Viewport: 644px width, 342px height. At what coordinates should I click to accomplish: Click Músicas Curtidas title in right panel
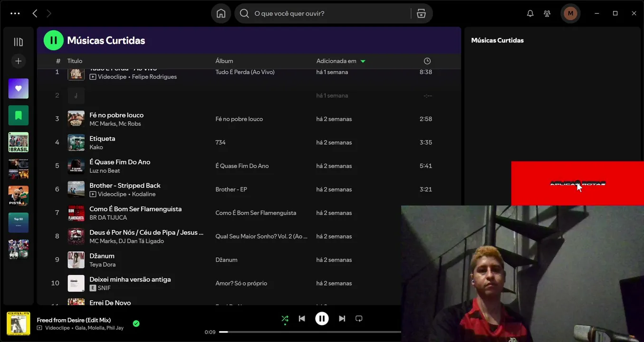[x=497, y=40]
